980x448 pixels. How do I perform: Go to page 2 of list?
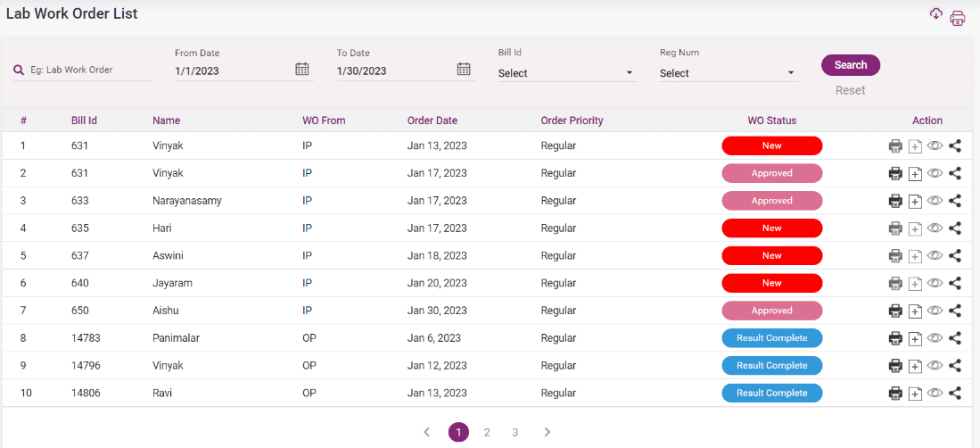[487, 432]
